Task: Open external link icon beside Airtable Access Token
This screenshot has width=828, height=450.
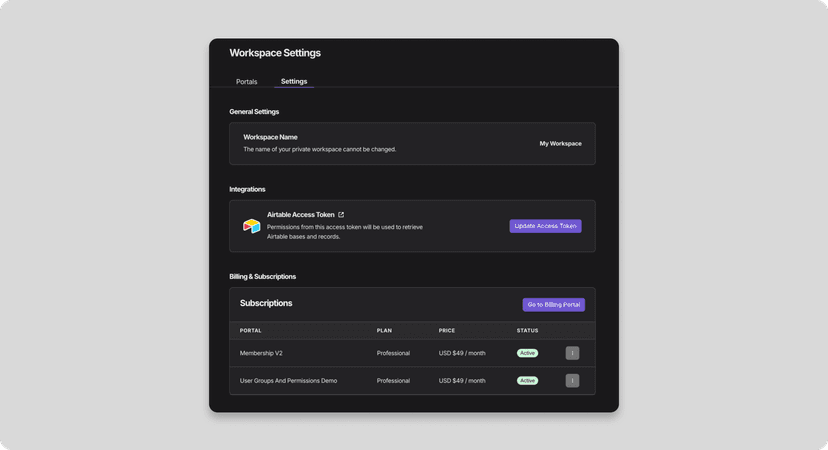Action: coord(341,215)
